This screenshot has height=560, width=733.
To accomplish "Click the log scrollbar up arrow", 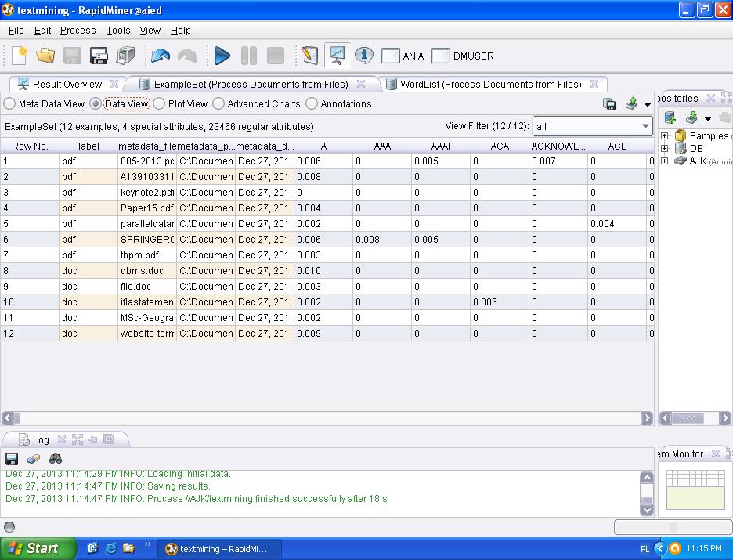I will tap(647, 478).
